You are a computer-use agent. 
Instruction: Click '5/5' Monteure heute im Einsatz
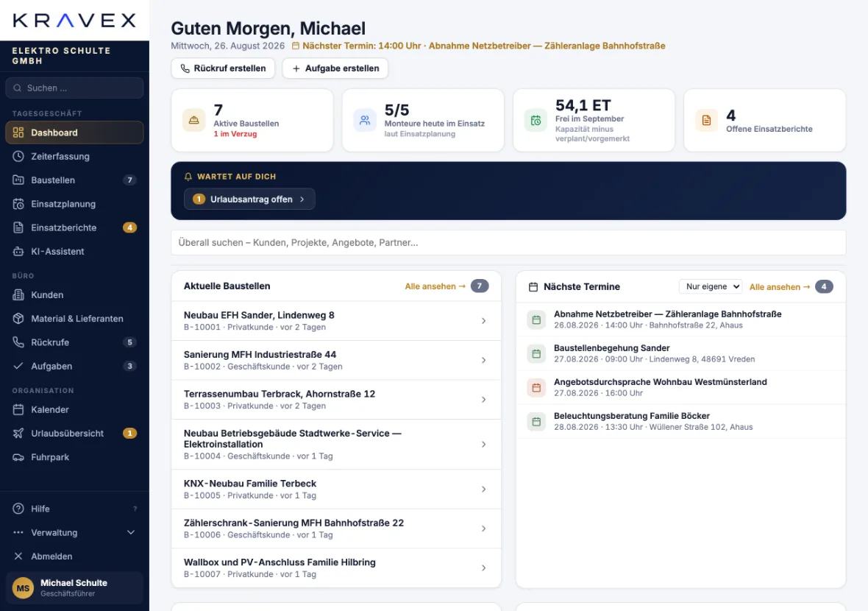point(396,110)
